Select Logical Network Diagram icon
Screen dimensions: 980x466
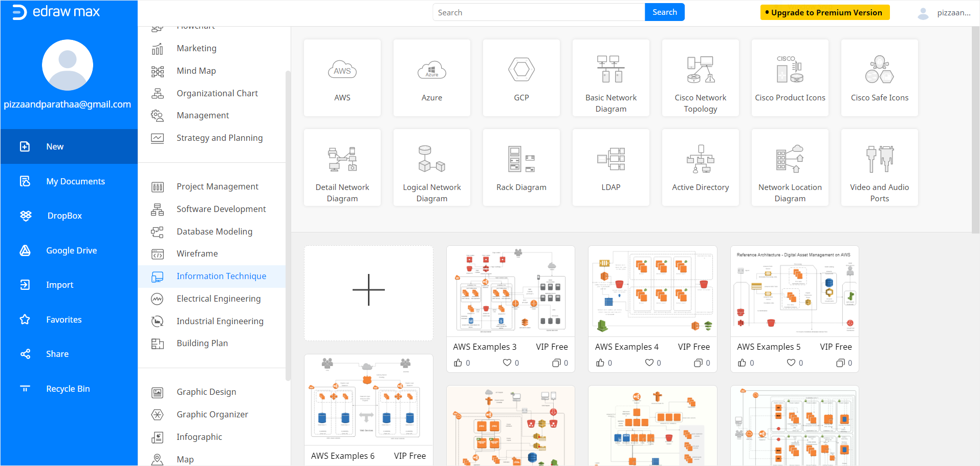tap(431, 159)
